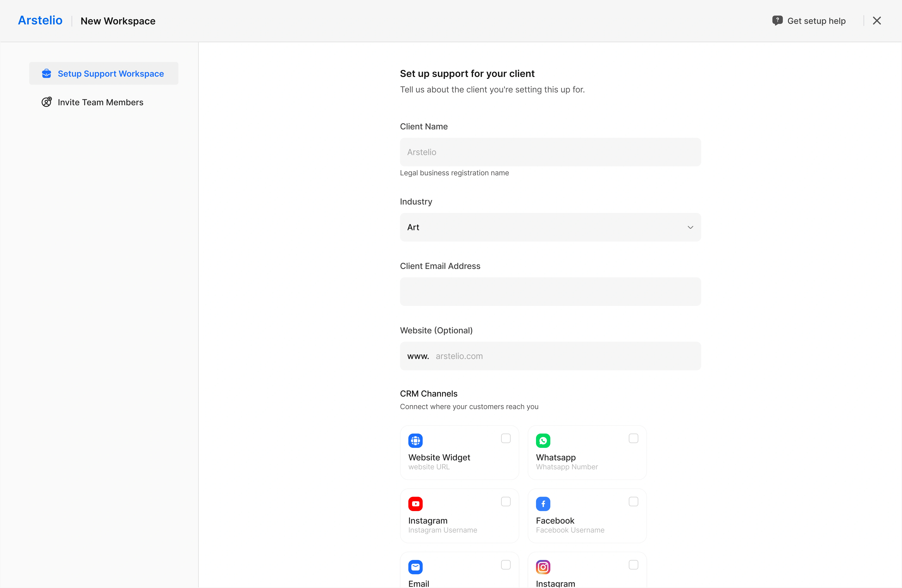Select the Email channel checkbox

point(506,565)
